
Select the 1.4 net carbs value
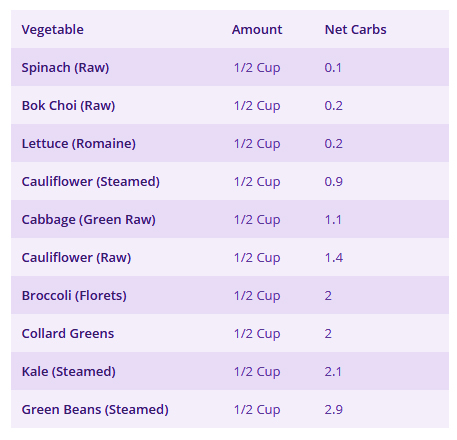click(334, 258)
